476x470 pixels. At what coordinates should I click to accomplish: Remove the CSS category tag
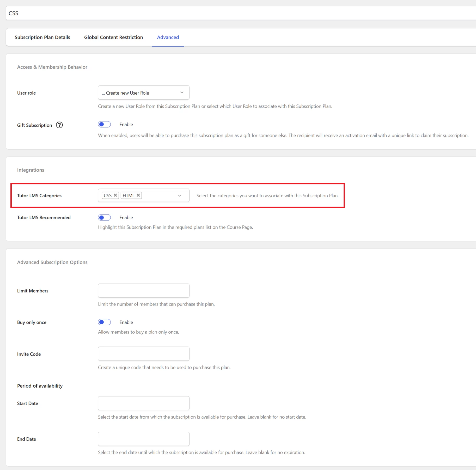coord(115,195)
